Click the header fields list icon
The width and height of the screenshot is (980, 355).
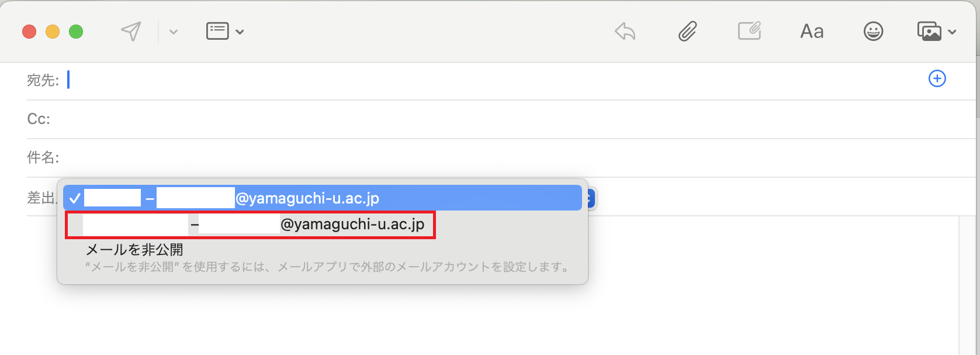tap(217, 31)
